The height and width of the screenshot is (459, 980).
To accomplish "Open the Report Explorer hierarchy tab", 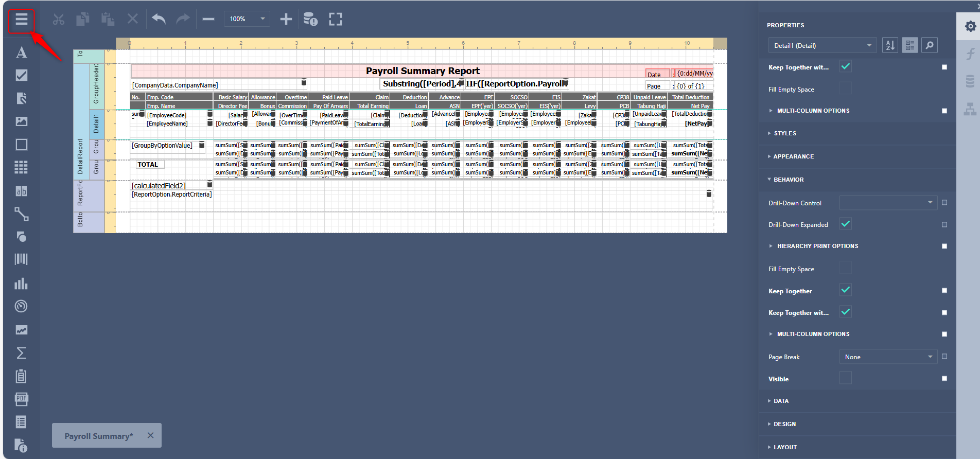I will coord(970,109).
